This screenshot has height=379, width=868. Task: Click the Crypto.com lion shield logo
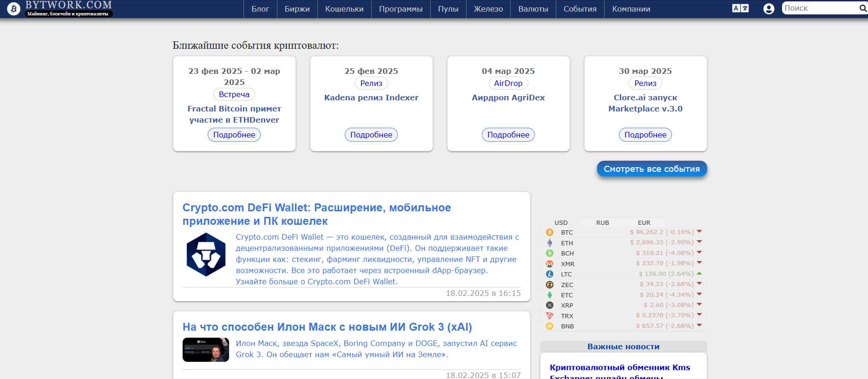(206, 255)
